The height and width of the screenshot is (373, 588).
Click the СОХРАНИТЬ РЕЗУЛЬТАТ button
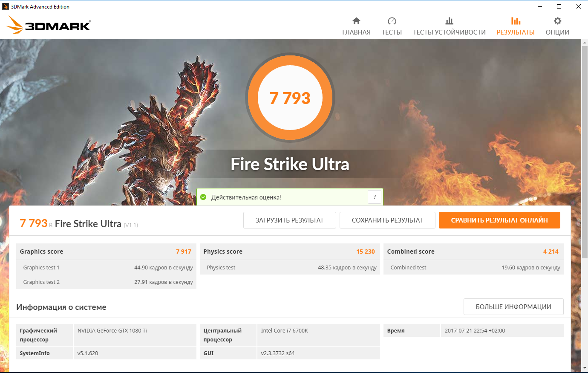pos(387,220)
